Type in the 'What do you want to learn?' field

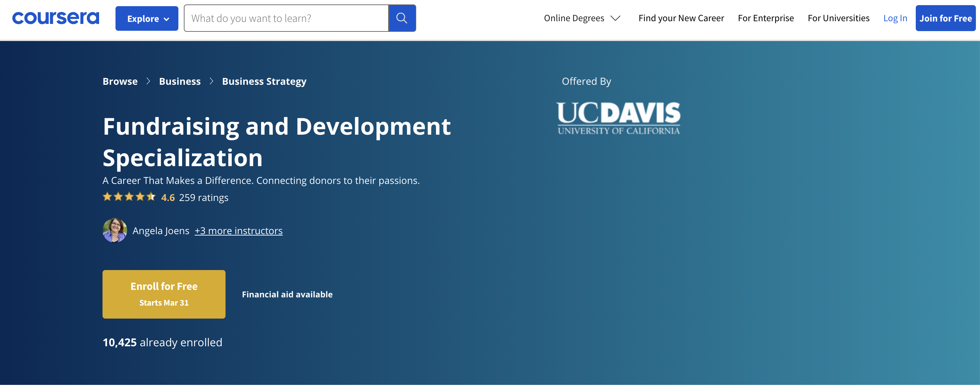pos(286,18)
